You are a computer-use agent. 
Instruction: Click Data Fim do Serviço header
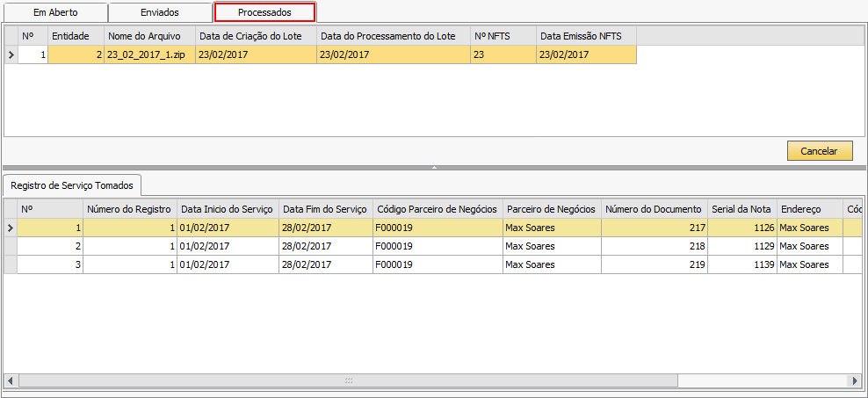[325, 209]
